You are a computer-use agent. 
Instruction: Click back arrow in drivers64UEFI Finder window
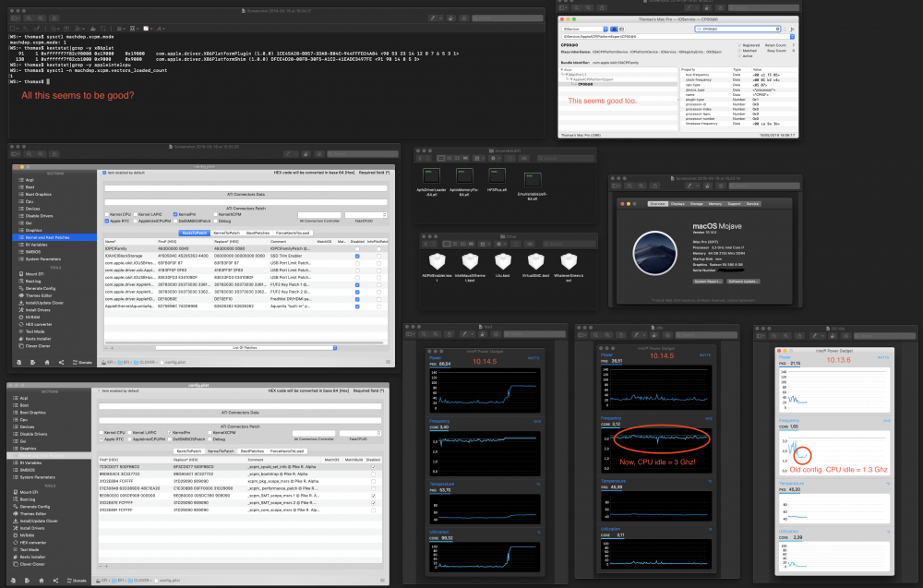(421, 159)
